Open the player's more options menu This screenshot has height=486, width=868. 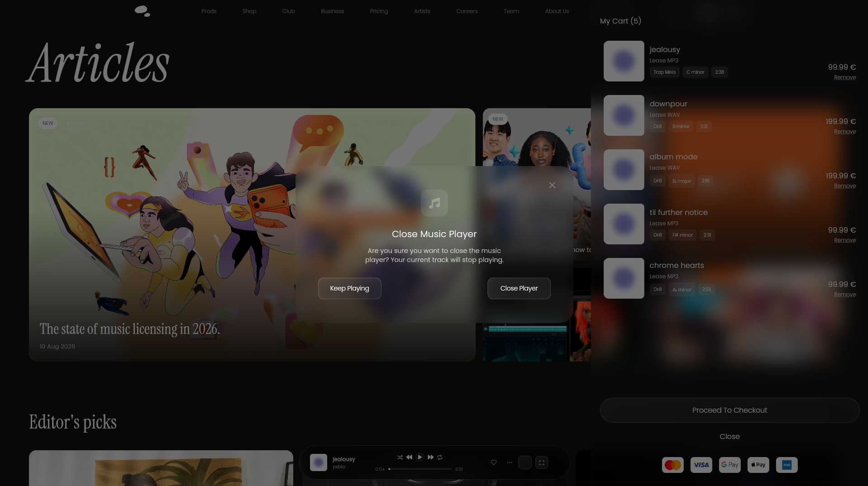(510, 462)
